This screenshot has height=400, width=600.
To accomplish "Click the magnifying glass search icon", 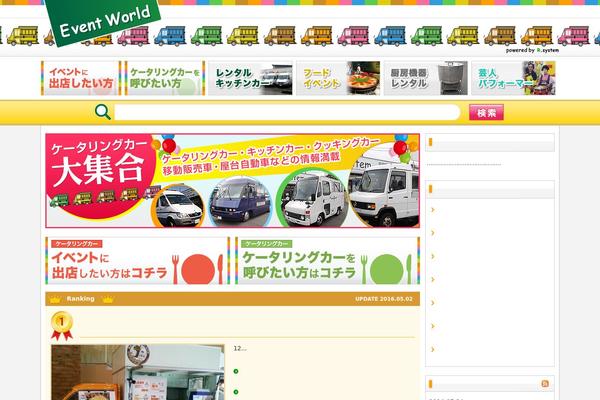I will pos(103,112).
